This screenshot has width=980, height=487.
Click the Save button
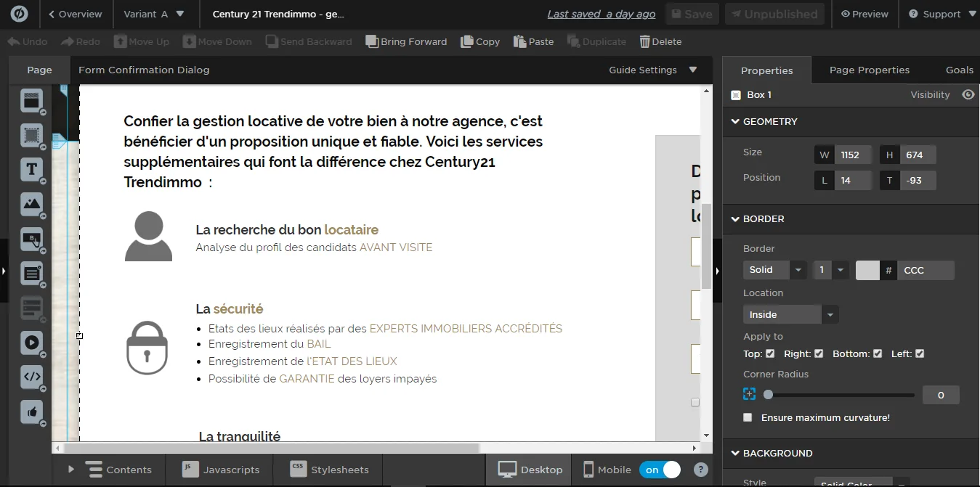692,14
